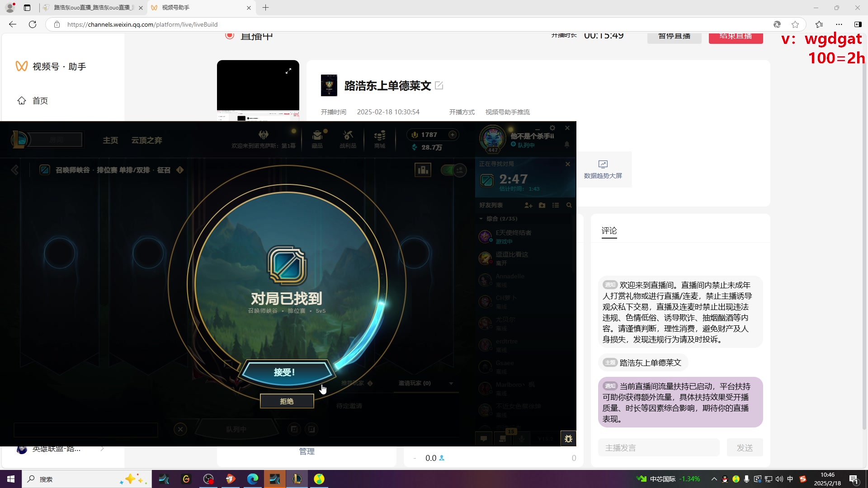Open the taskbar clock 10:46
This screenshot has width=868, height=488.
coord(827,479)
